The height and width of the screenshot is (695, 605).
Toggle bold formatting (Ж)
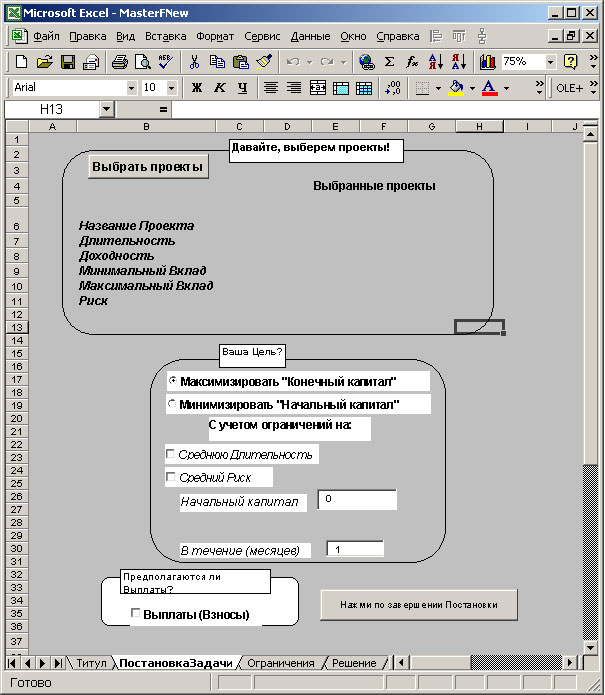pos(197,88)
